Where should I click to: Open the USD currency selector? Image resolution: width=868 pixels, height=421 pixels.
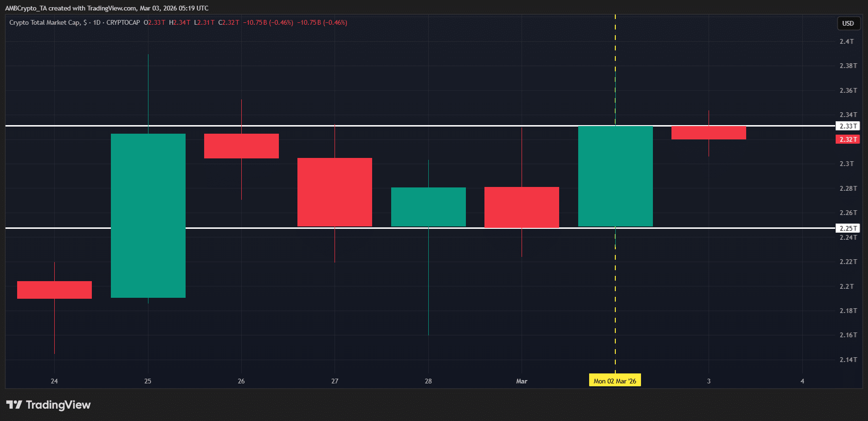click(x=848, y=23)
